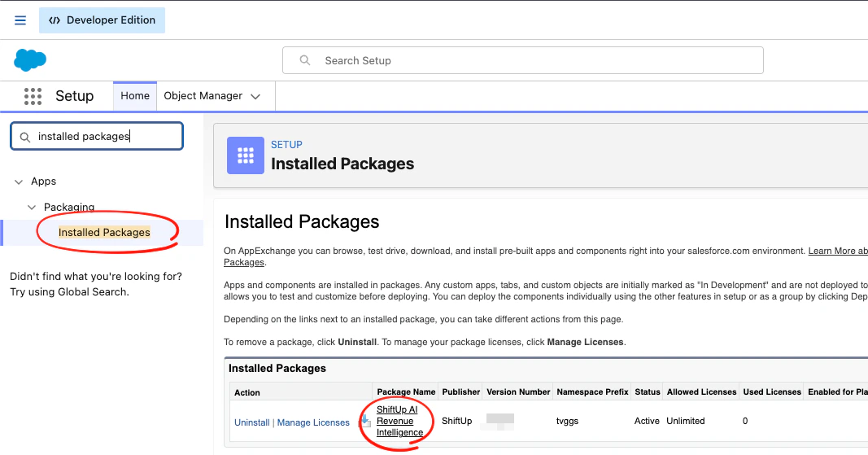Open the hamburger navigation menu
The height and width of the screenshot is (455, 868).
pos(20,20)
